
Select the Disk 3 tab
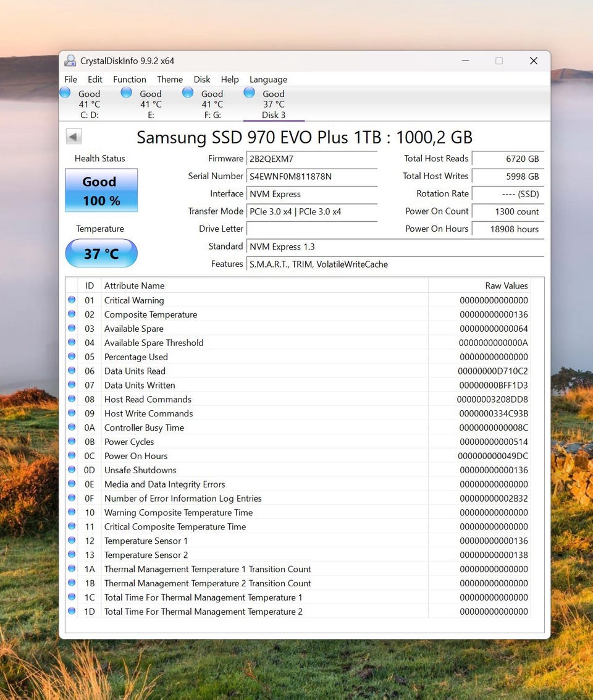click(274, 104)
